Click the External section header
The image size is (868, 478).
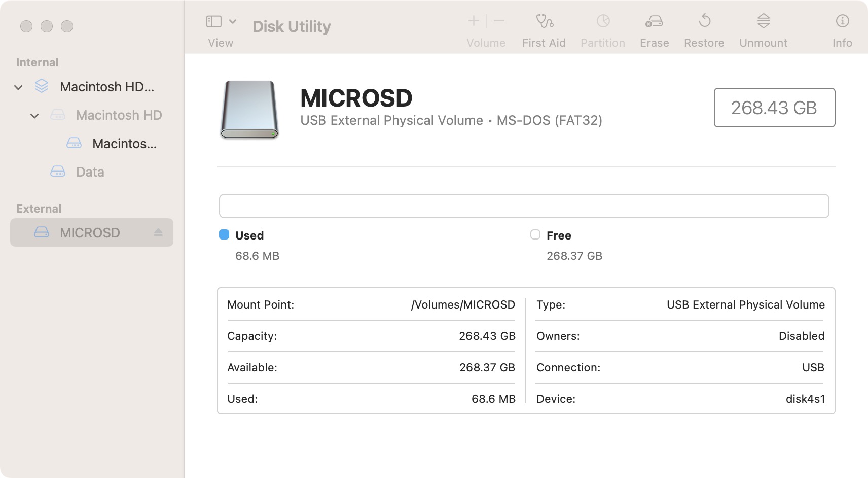[39, 209]
